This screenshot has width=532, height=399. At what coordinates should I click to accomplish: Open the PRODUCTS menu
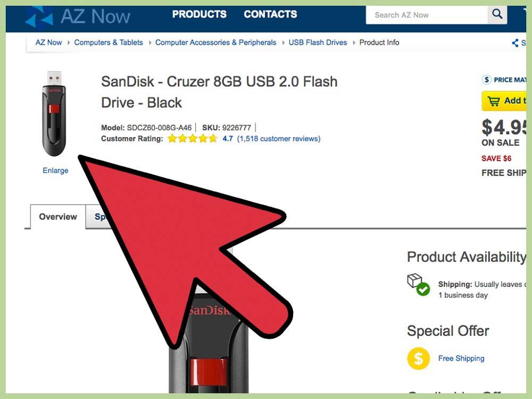199,14
